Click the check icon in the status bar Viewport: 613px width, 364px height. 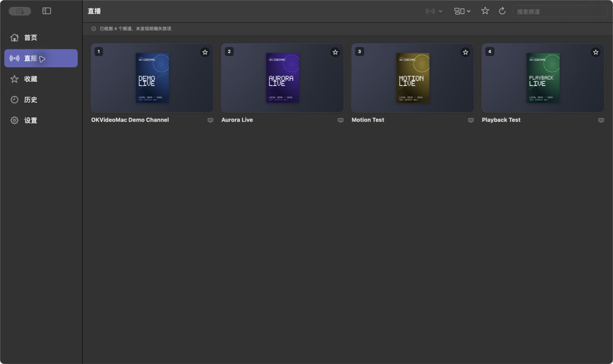pos(93,29)
